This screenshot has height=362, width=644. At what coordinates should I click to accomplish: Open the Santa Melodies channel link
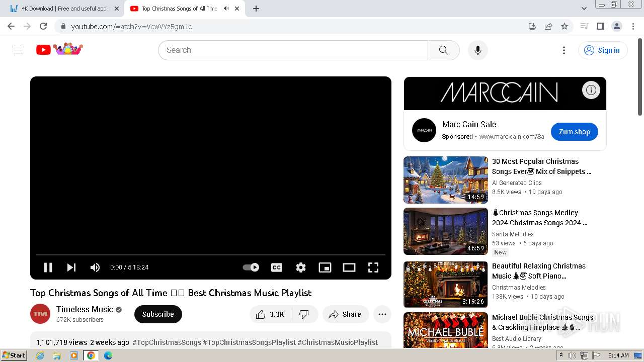click(513, 234)
